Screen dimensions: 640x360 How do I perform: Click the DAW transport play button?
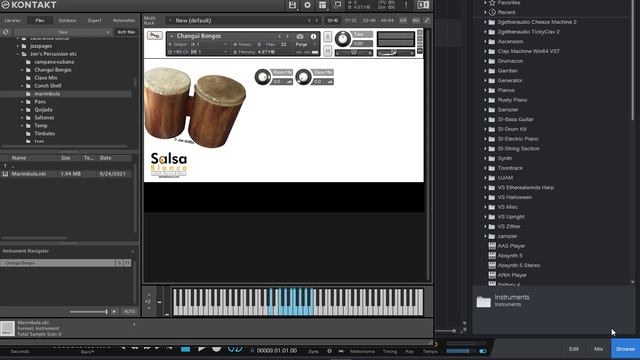coord(201,349)
